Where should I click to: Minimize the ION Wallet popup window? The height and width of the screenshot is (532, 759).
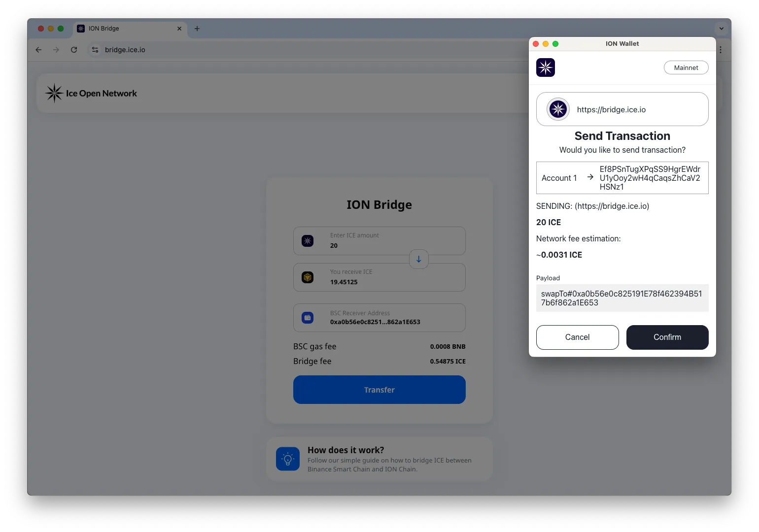pos(546,44)
